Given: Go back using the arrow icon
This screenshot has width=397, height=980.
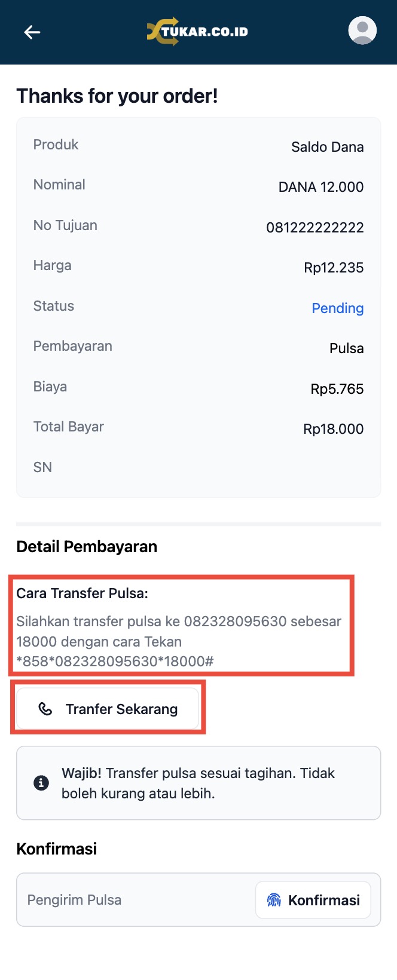Looking at the screenshot, I should point(32,32).
